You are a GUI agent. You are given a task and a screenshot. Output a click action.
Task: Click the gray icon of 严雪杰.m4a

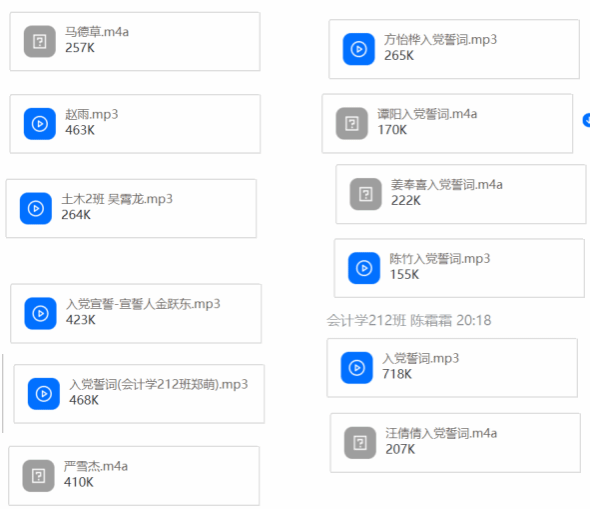pos(38,476)
